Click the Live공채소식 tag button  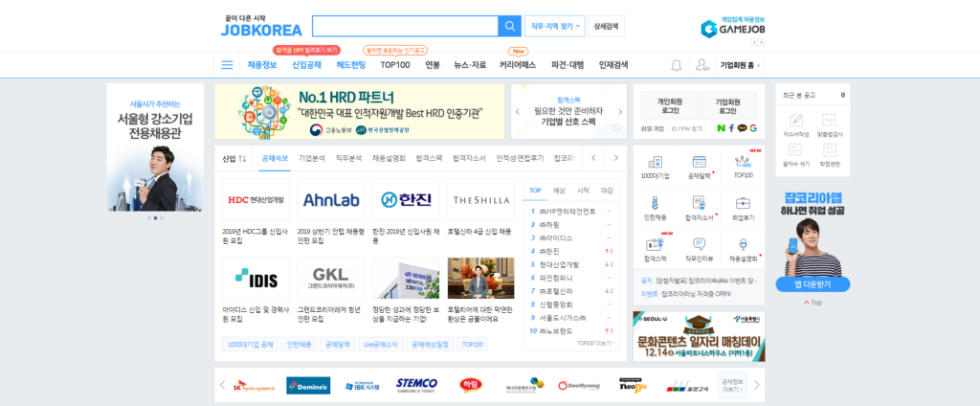(380, 345)
